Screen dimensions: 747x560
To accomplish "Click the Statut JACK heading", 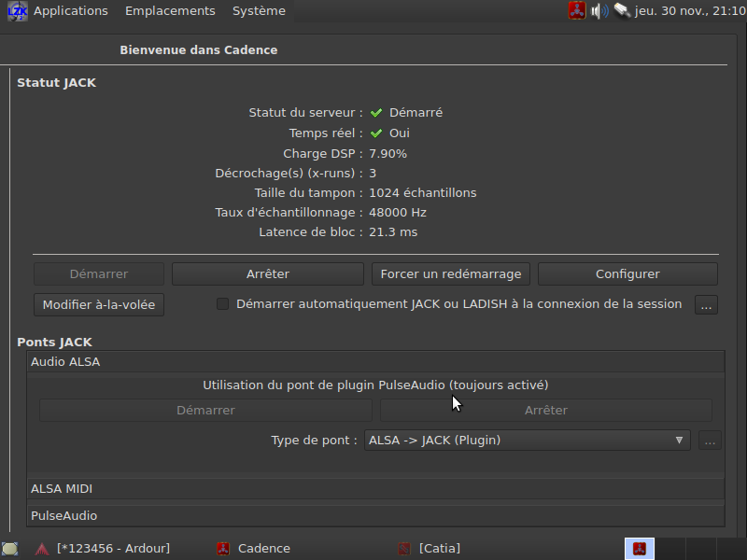I will pyautogui.click(x=57, y=83).
